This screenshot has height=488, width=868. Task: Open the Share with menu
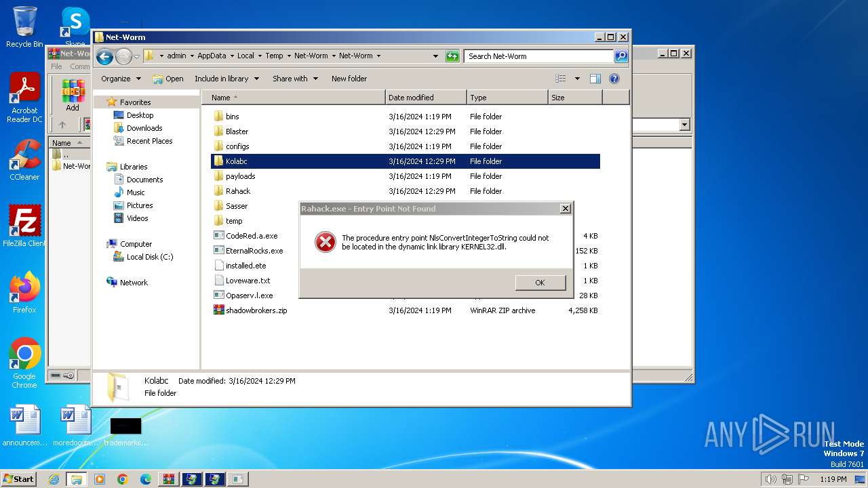[x=295, y=79]
